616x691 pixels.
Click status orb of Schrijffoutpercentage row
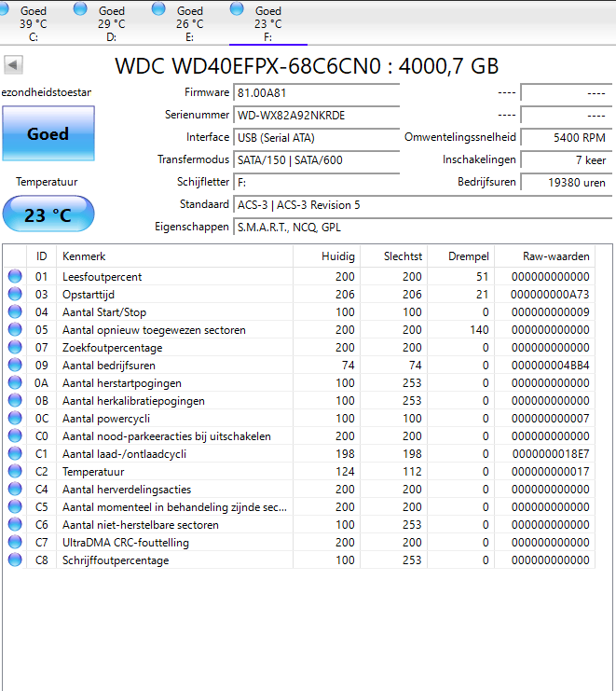pyautogui.click(x=15, y=560)
